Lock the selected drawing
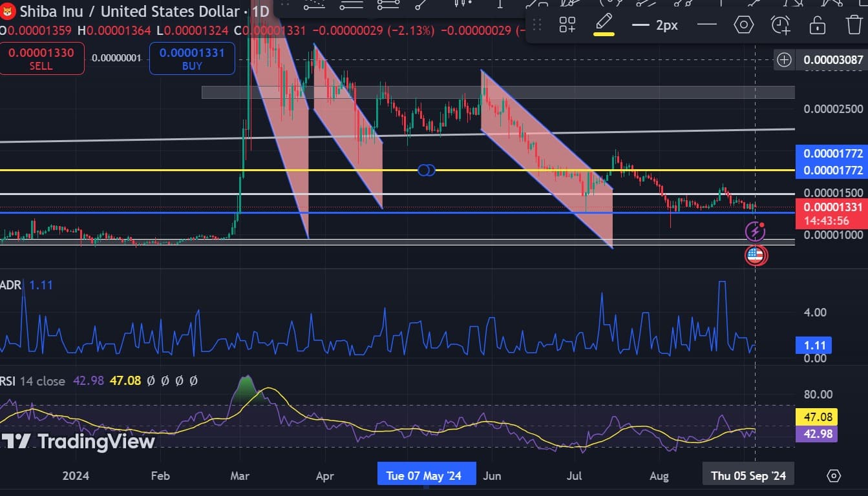The height and width of the screenshot is (496, 868). (818, 25)
